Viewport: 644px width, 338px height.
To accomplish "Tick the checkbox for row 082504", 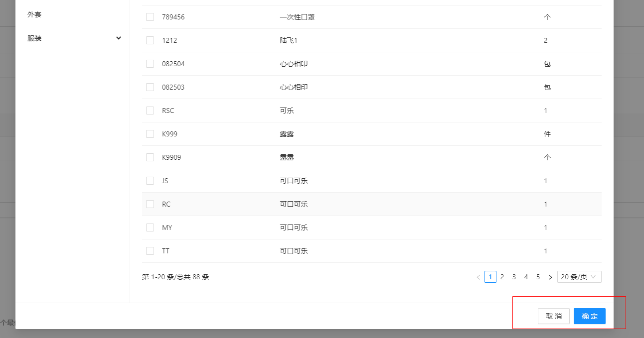I will click(x=150, y=64).
